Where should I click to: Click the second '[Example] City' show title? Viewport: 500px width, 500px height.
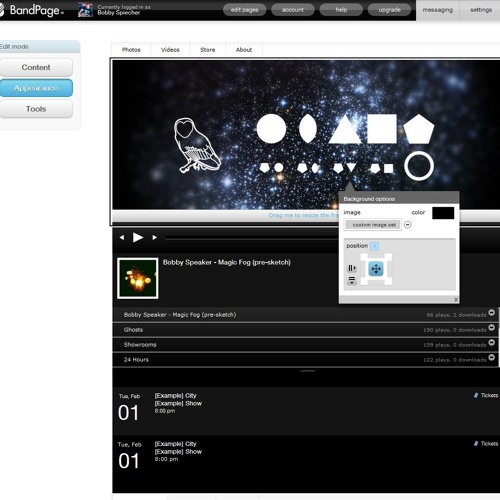click(175, 444)
